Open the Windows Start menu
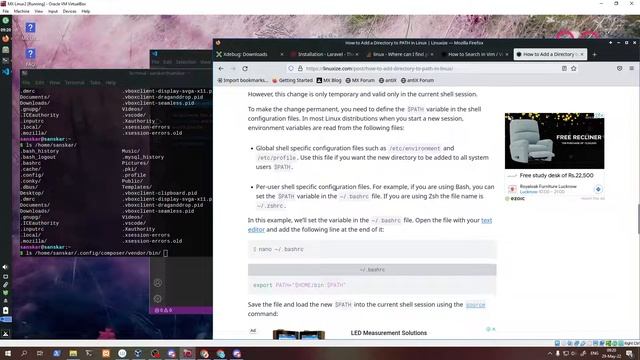Screen dimensions: 640x360 (x=7, y=353)
